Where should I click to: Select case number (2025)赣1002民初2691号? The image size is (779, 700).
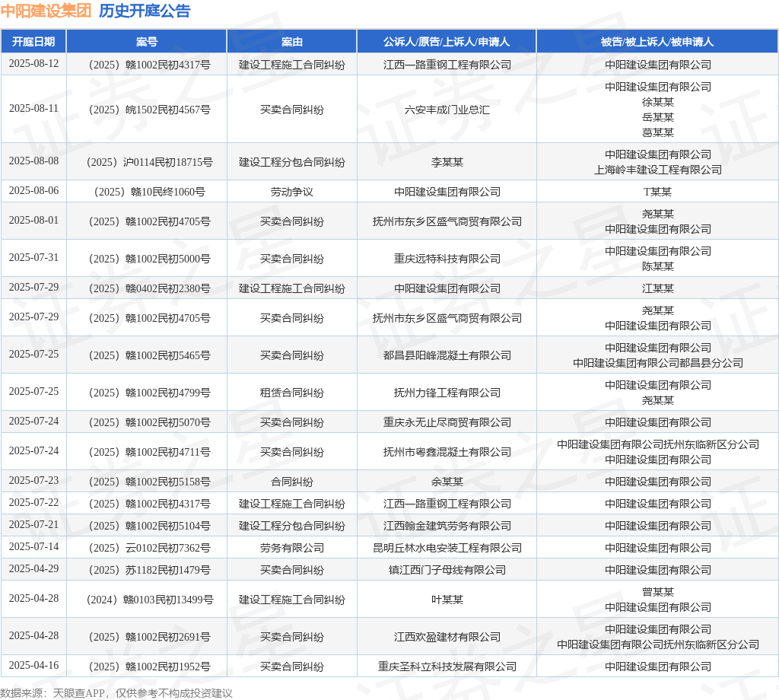(150, 637)
